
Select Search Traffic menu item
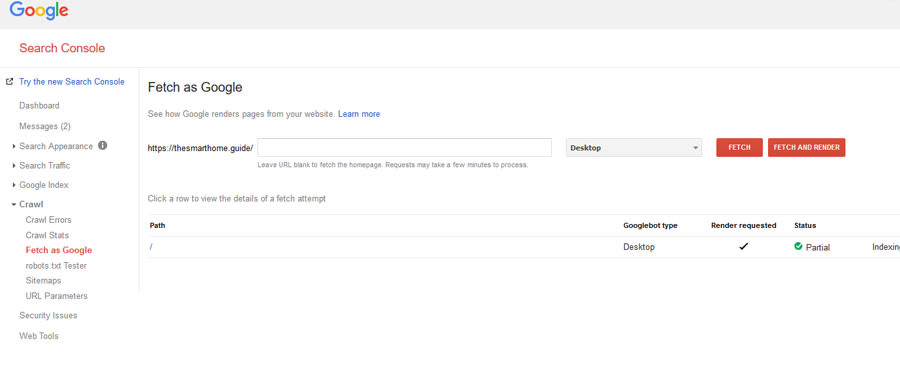[x=45, y=166]
